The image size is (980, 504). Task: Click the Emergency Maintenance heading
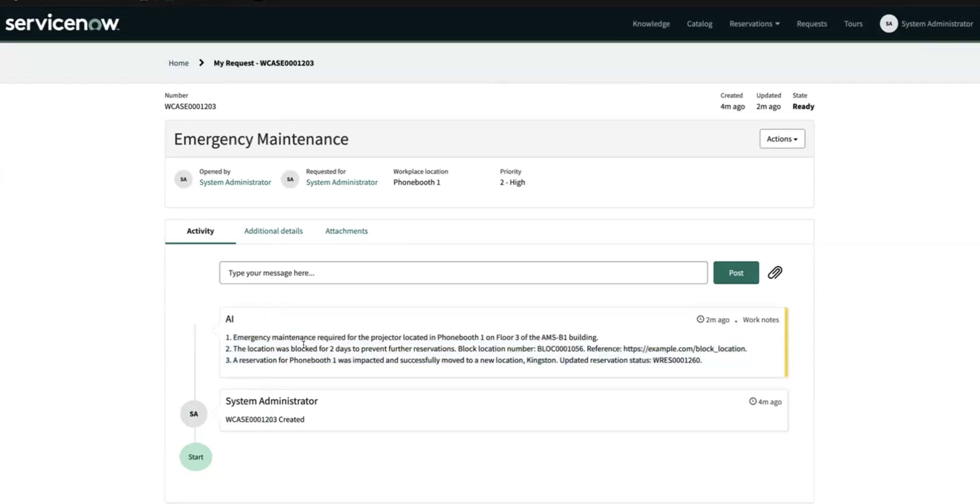tap(261, 139)
